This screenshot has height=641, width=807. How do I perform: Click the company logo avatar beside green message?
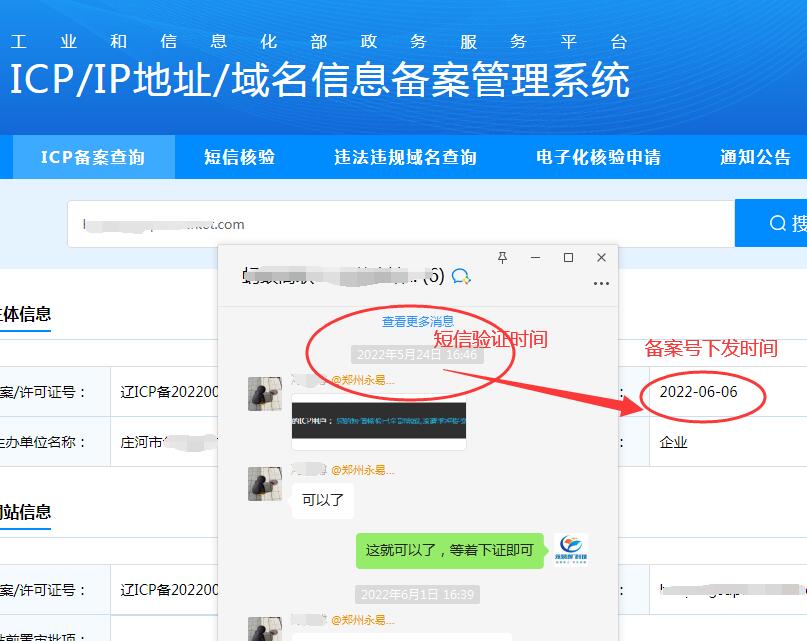point(571,550)
